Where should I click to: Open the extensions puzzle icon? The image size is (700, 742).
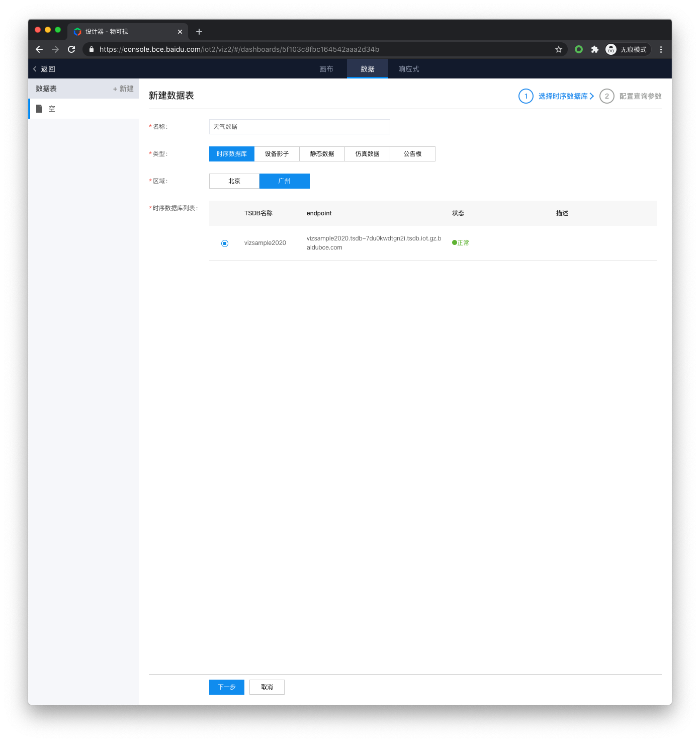click(x=595, y=49)
